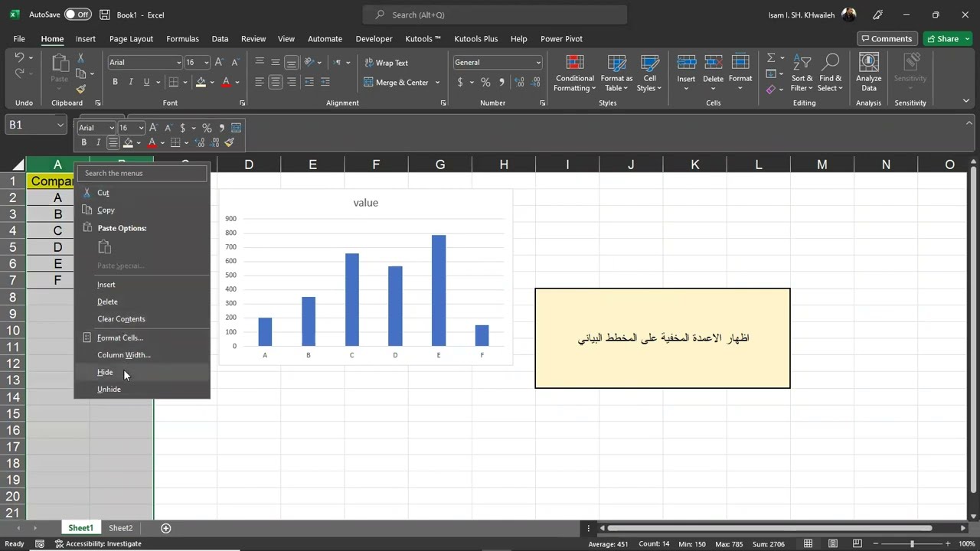Open the Sort & Filter dropdown
Screen dimensions: 980x551
[802, 73]
